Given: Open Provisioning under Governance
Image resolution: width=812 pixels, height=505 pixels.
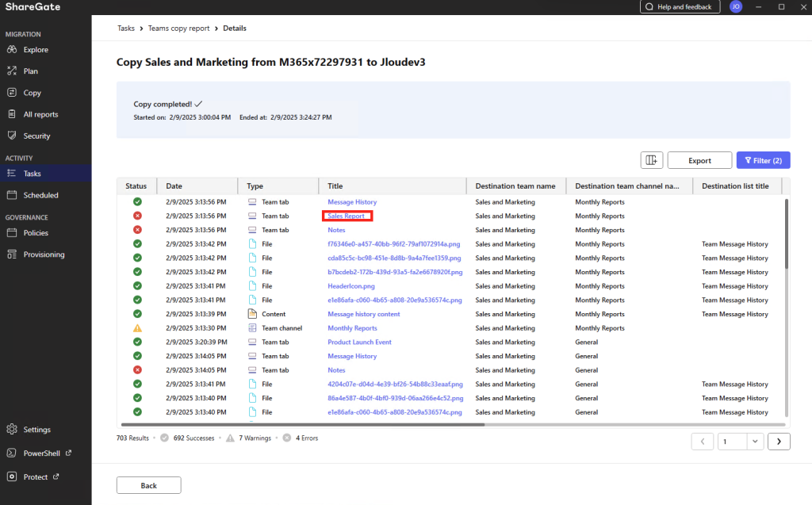Looking at the screenshot, I should (x=44, y=254).
